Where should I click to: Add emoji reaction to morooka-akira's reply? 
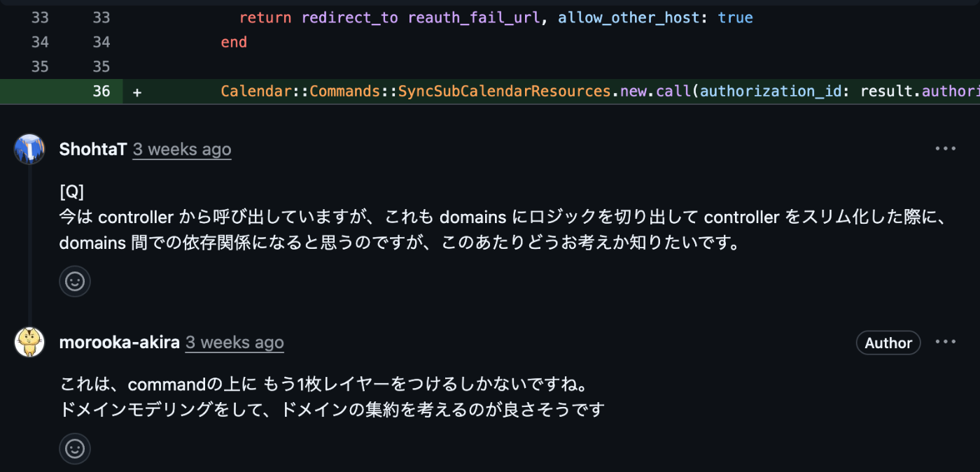75,448
